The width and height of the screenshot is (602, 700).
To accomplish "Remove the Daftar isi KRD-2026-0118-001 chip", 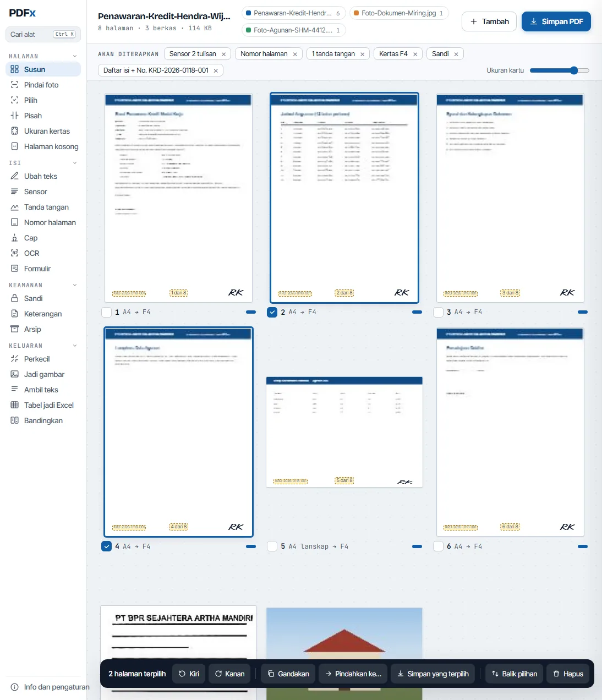I will [216, 70].
